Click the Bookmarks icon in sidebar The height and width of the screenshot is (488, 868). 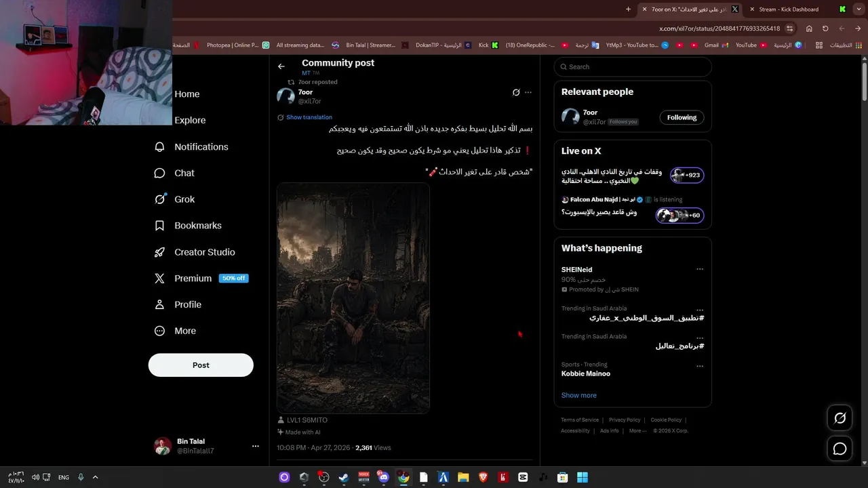point(159,226)
